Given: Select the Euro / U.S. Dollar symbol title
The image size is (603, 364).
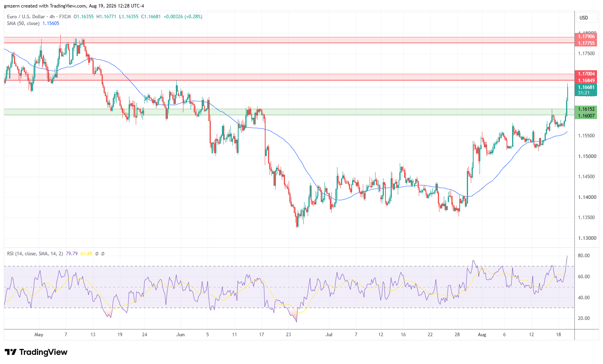Looking at the screenshot, I should (26, 17).
